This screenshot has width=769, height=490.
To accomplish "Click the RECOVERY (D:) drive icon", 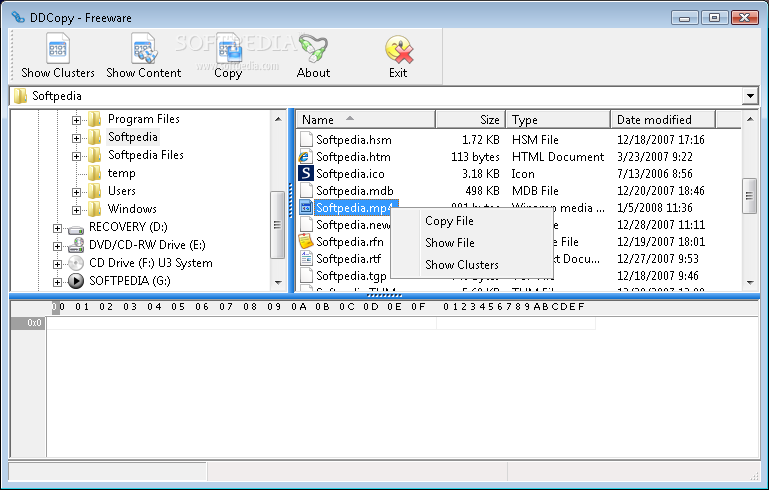I will click(x=76, y=228).
